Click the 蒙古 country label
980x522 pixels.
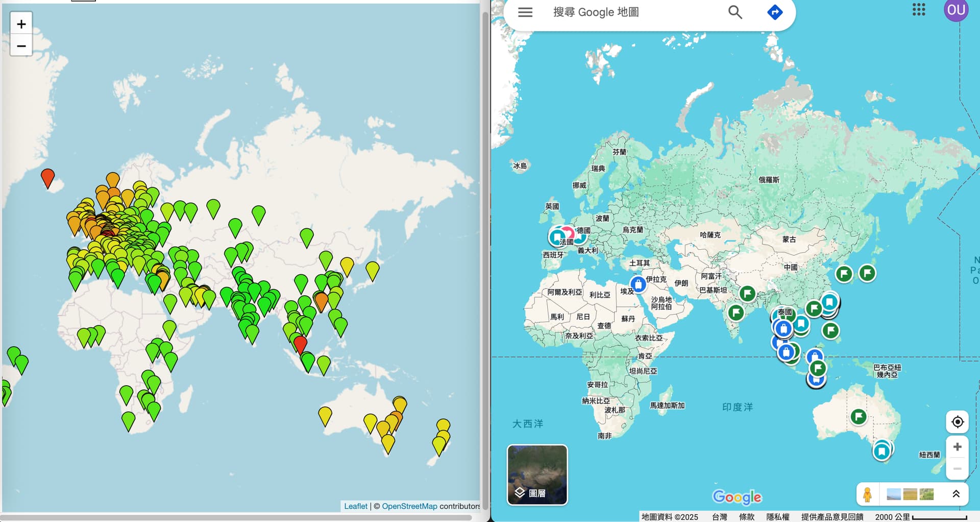pos(789,239)
